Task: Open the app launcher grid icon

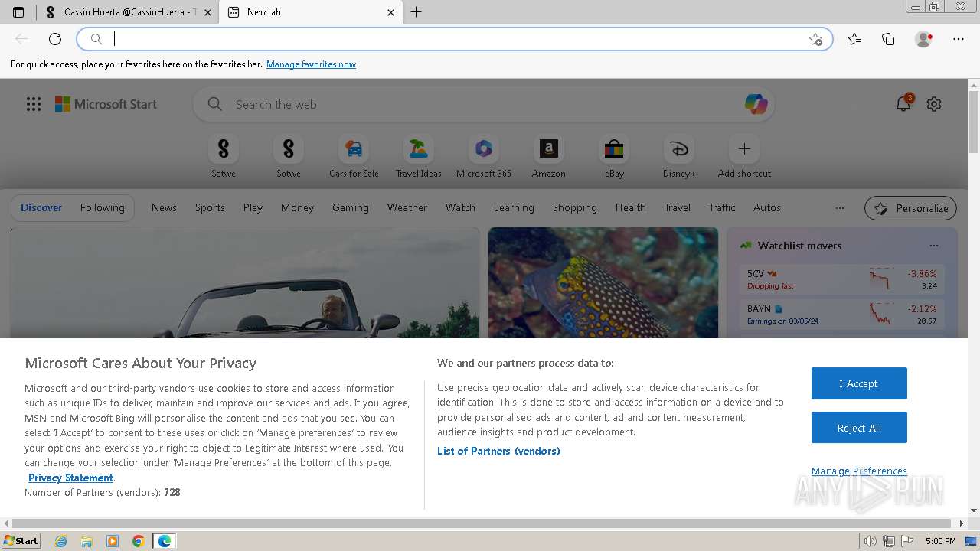Action: (x=34, y=104)
